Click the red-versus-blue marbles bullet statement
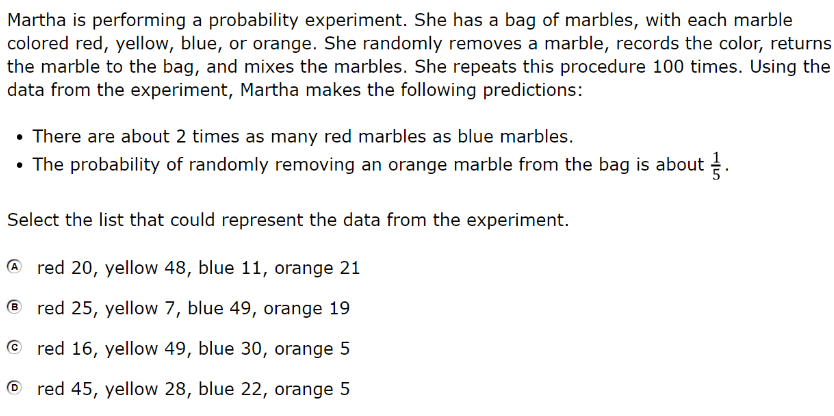This screenshot has height=416, width=834. (303, 137)
